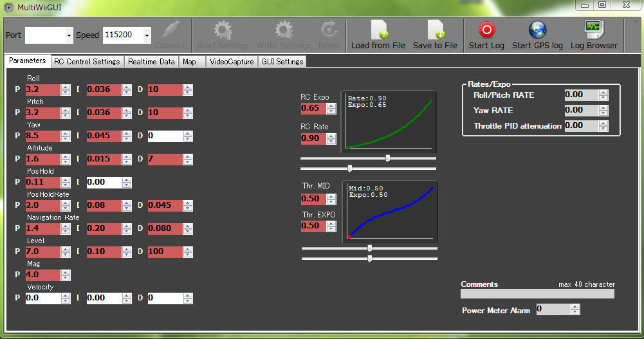The width and height of the screenshot is (644, 339).
Task: Click Throttle PID attenuation value field
Action: tap(581, 125)
